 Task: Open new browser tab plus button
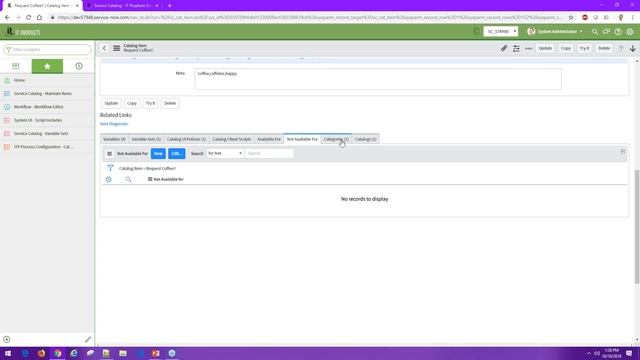click(169, 6)
